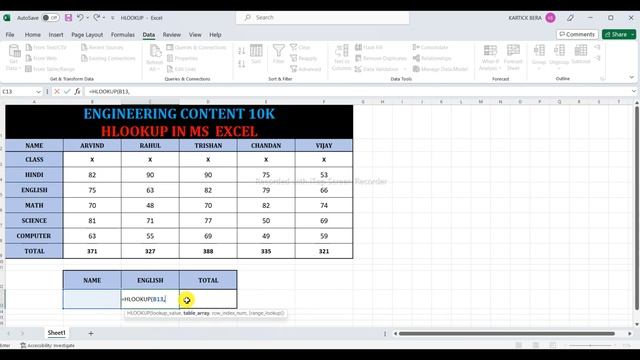Image resolution: width=640 pixels, height=360 pixels.
Task: Open the View tab
Action: pos(195,35)
